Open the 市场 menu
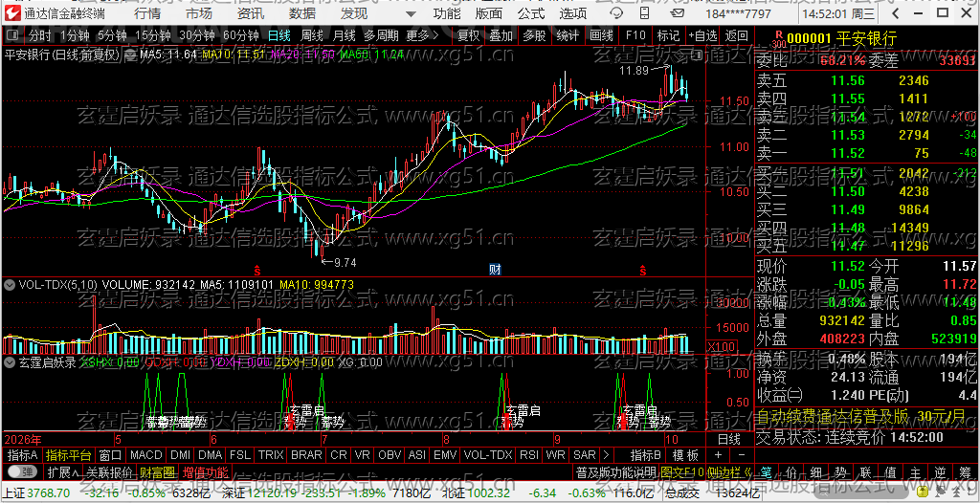Viewport: 980px width, 503px height. [x=199, y=13]
